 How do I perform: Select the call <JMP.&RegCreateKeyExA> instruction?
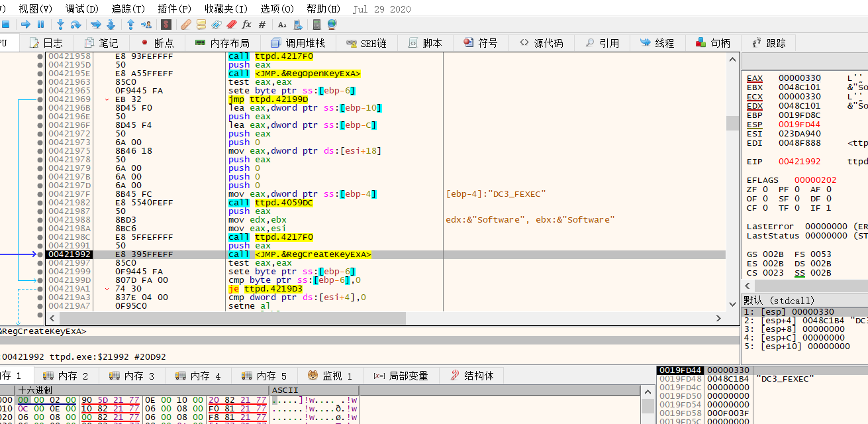coord(300,254)
